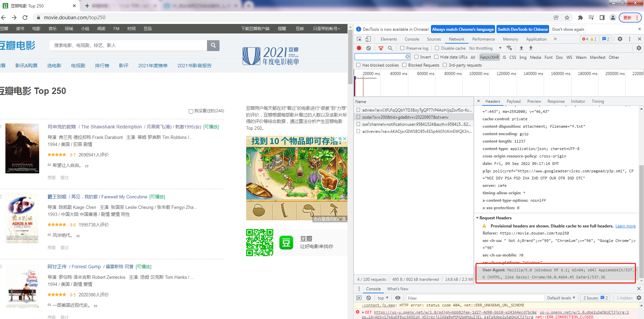This screenshot has width=644, height=319.
Task: Share this page from address bar
Action: click(556, 18)
